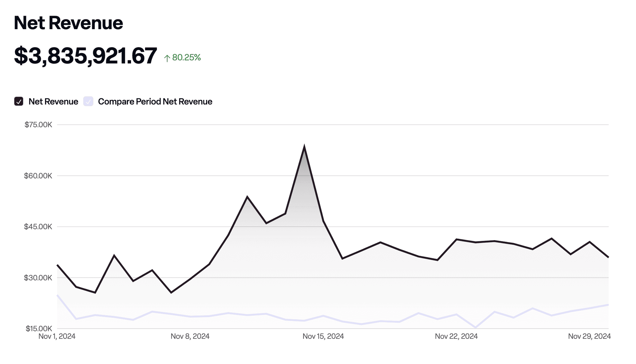
Task: Click the green up arrow icon
Action: point(167,58)
